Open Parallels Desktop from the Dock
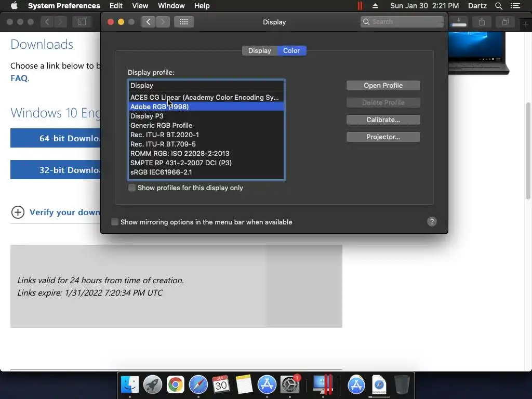The image size is (532, 399). click(323, 385)
